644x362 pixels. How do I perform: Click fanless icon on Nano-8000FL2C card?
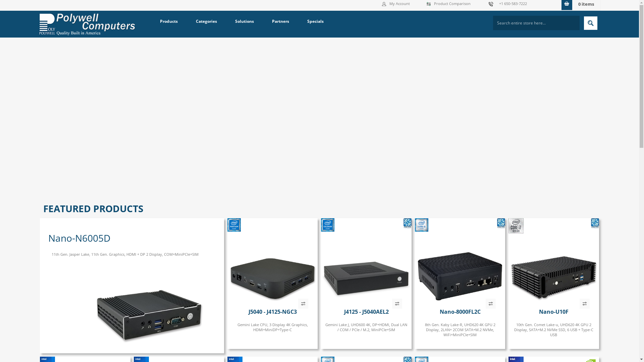pos(501,223)
